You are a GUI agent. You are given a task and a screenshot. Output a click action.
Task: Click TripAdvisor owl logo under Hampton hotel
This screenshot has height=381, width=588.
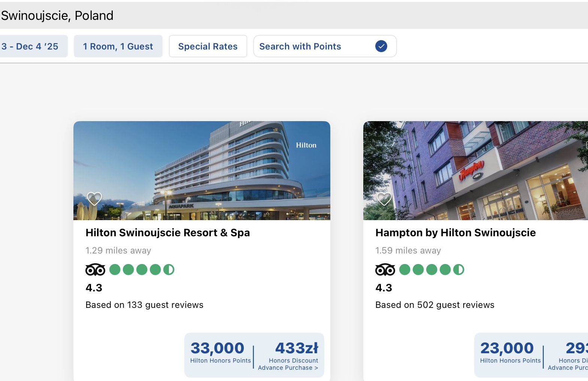[x=385, y=270]
